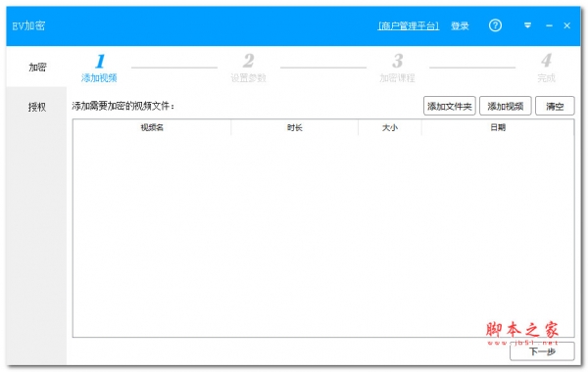The height and width of the screenshot is (372, 588).
Task: Open the title bar dropdown menu icon
Action: click(x=527, y=25)
